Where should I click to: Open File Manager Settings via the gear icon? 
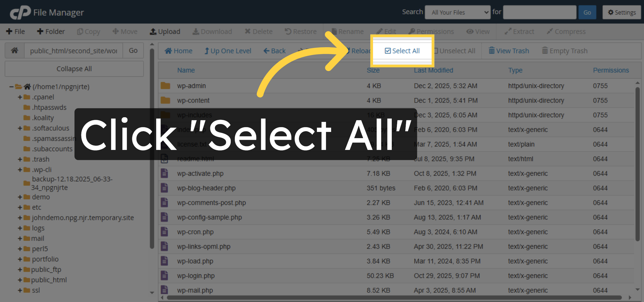click(621, 12)
